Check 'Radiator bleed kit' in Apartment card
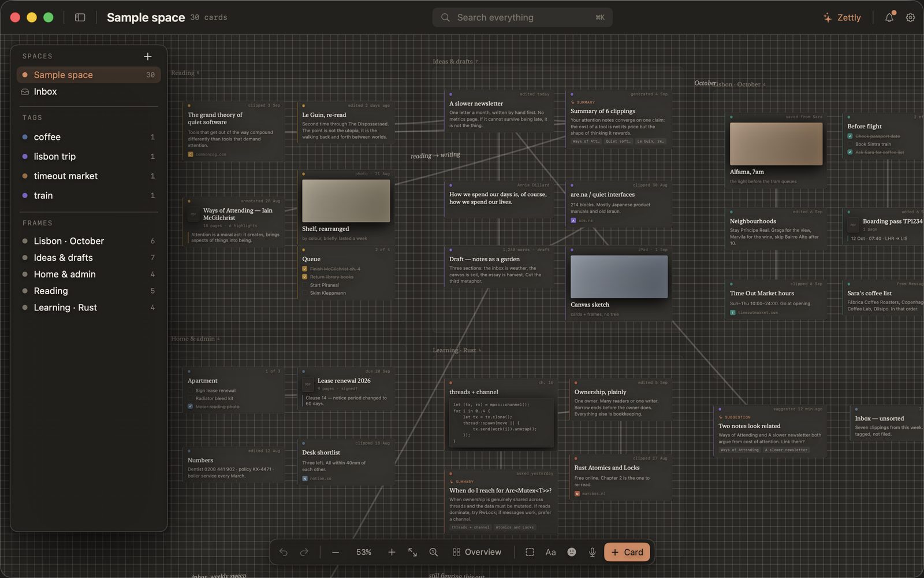The width and height of the screenshot is (924, 578). coord(190,398)
